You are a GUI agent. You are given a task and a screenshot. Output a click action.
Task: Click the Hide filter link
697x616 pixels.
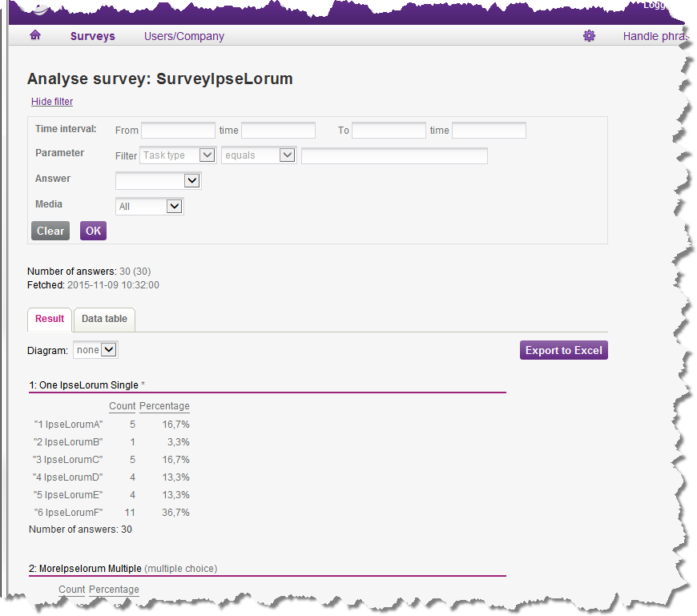(52, 102)
